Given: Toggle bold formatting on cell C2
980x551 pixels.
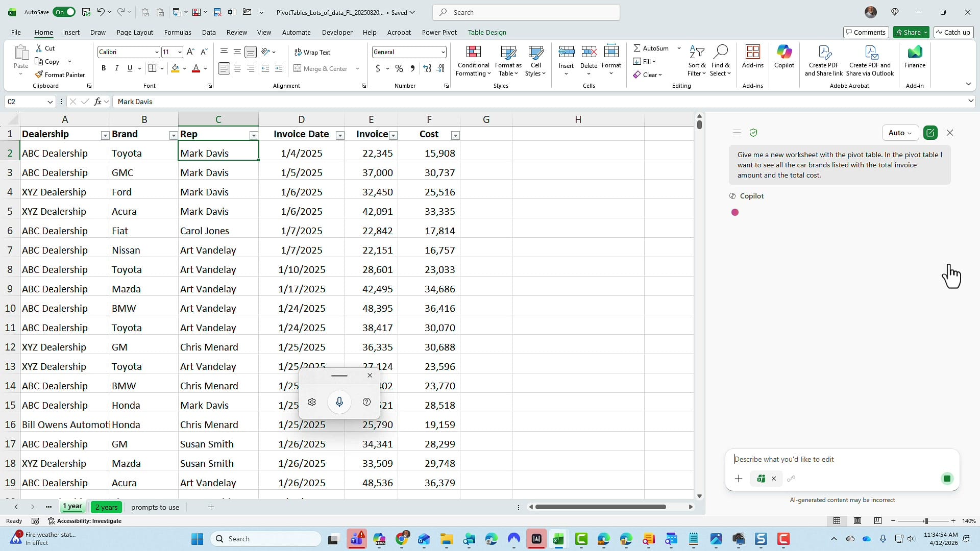Looking at the screenshot, I should click(104, 68).
